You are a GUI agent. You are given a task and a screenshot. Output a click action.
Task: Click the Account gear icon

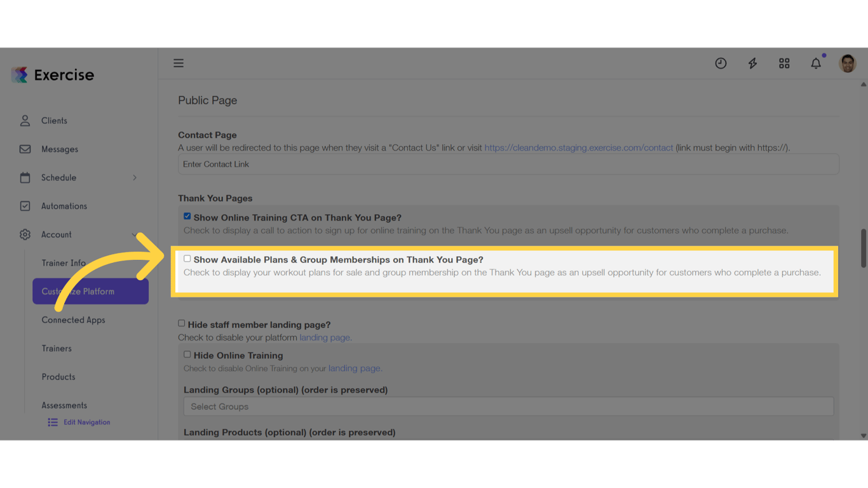click(25, 234)
